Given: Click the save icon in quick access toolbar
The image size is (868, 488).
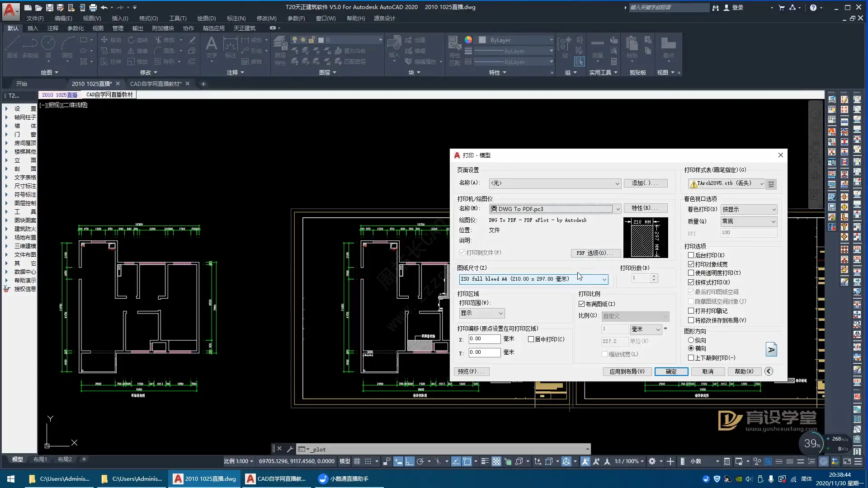Looking at the screenshot, I should [50, 7].
